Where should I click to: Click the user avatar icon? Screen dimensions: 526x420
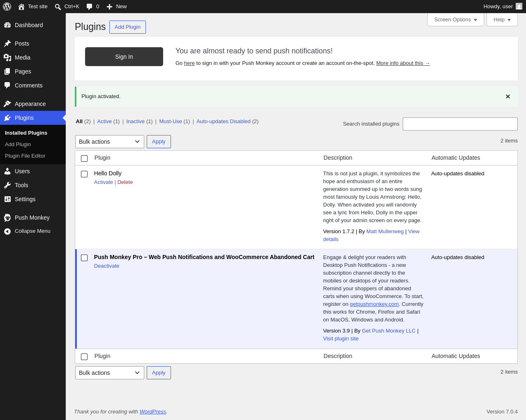[x=519, y=7]
